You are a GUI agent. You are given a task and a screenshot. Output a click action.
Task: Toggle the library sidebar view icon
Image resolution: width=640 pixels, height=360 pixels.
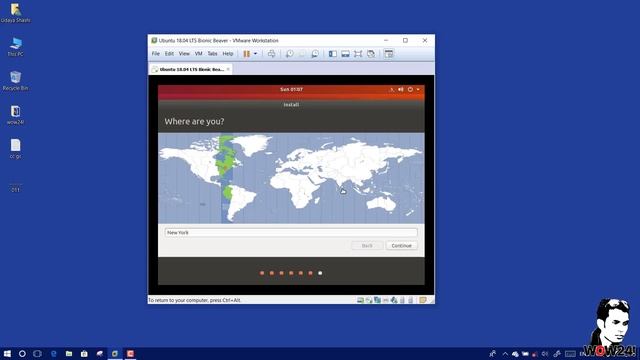point(333,54)
